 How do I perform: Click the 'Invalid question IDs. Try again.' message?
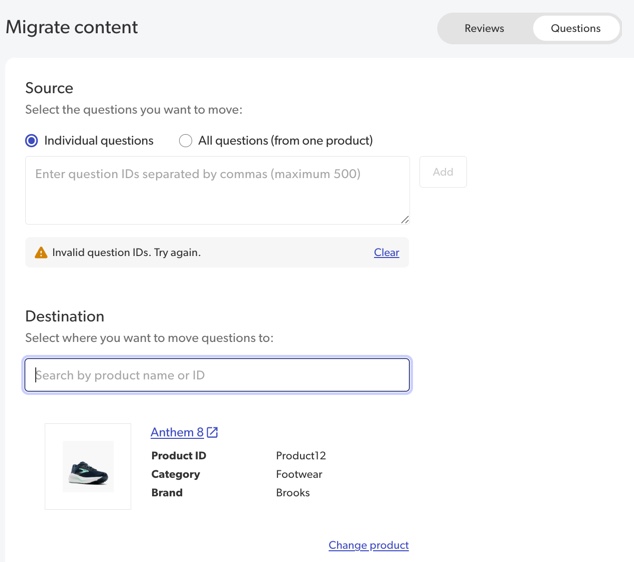[x=126, y=252]
